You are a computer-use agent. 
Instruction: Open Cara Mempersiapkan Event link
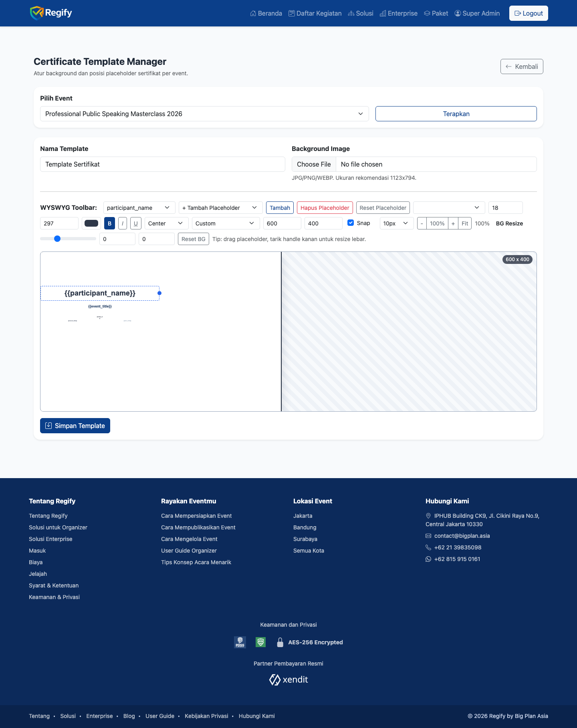coord(196,516)
